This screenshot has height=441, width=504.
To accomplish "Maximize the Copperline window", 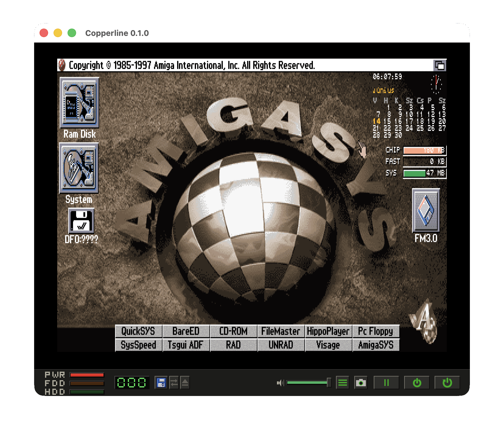I will point(72,33).
